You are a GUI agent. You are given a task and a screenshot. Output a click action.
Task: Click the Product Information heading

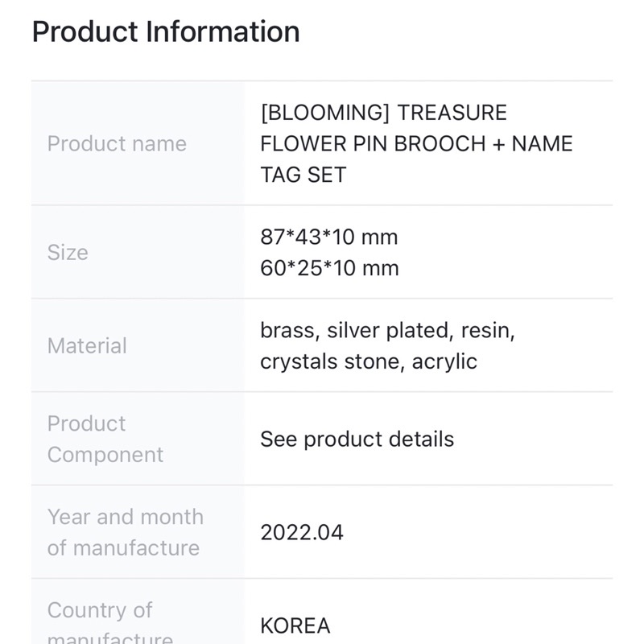click(165, 32)
